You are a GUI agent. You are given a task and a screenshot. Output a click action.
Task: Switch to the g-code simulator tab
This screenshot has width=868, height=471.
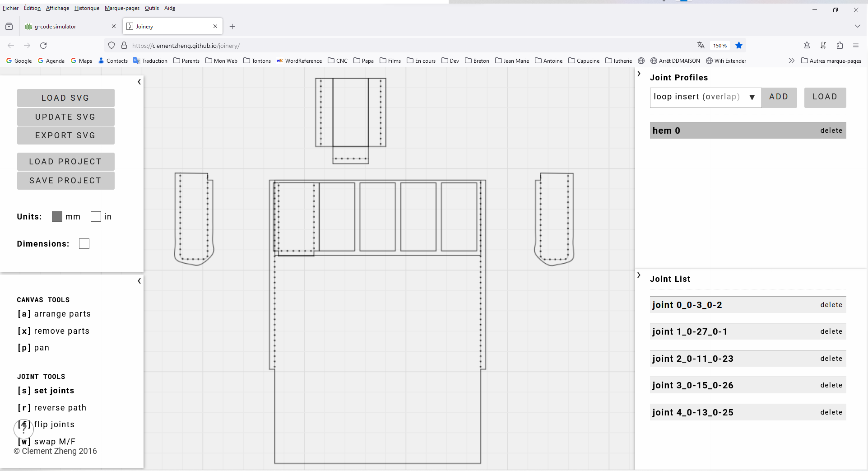(68, 27)
